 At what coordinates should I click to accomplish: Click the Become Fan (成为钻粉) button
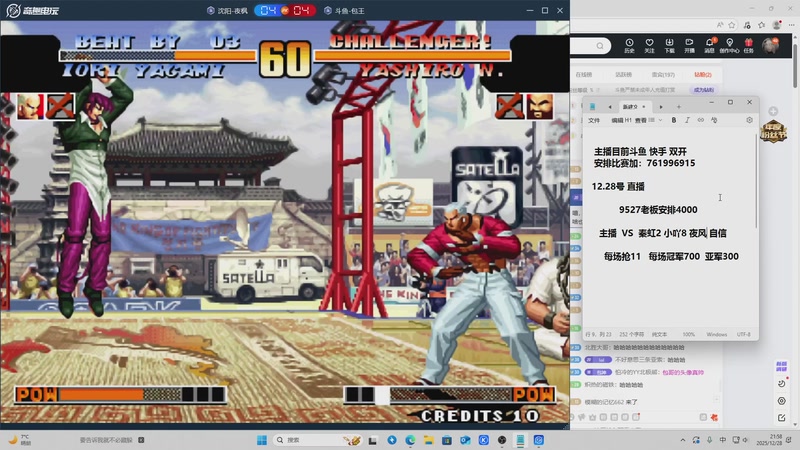tap(704, 90)
